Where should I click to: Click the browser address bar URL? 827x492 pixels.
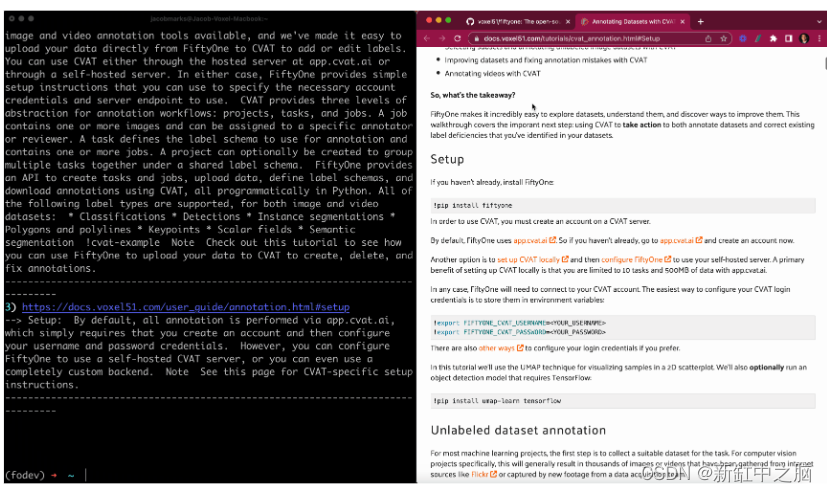[x=572, y=38]
